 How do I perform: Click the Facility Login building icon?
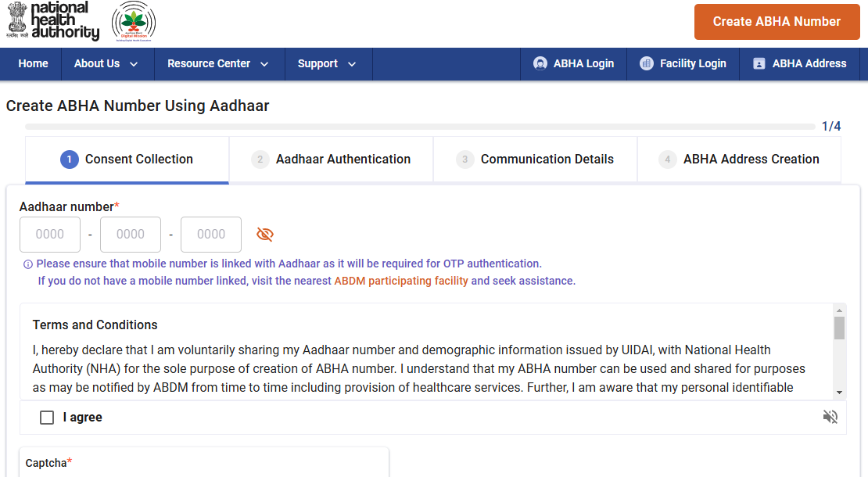(646, 63)
